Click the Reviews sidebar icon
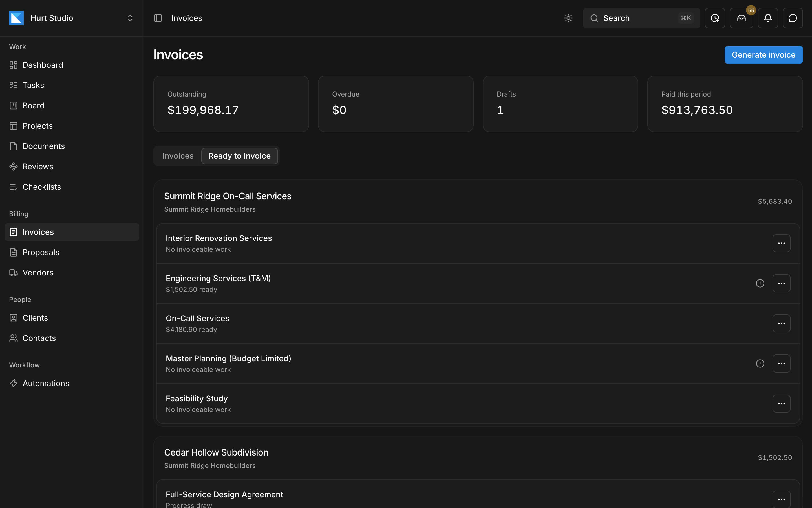This screenshot has height=508, width=812. click(14, 167)
